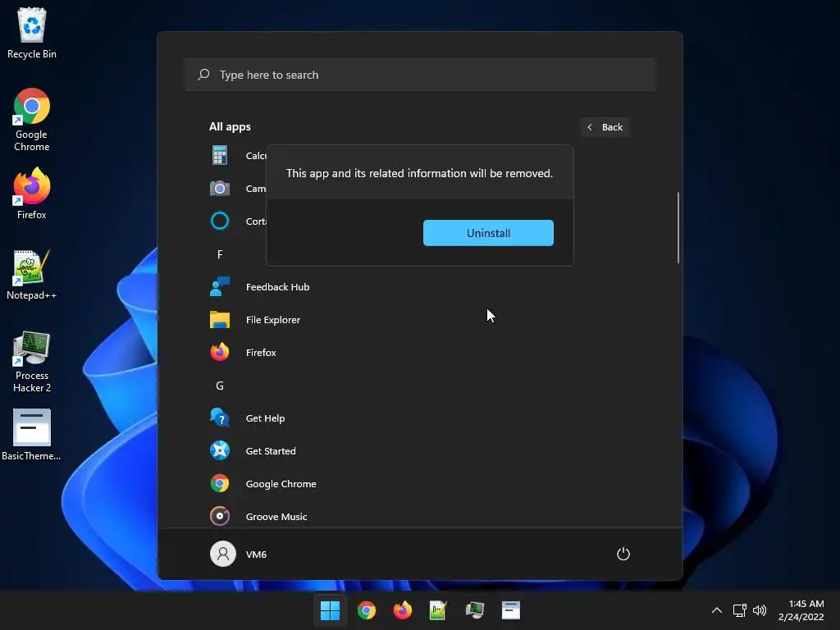840x630 pixels.
Task: Click Firefox label in All apps list
Action: 261,353
